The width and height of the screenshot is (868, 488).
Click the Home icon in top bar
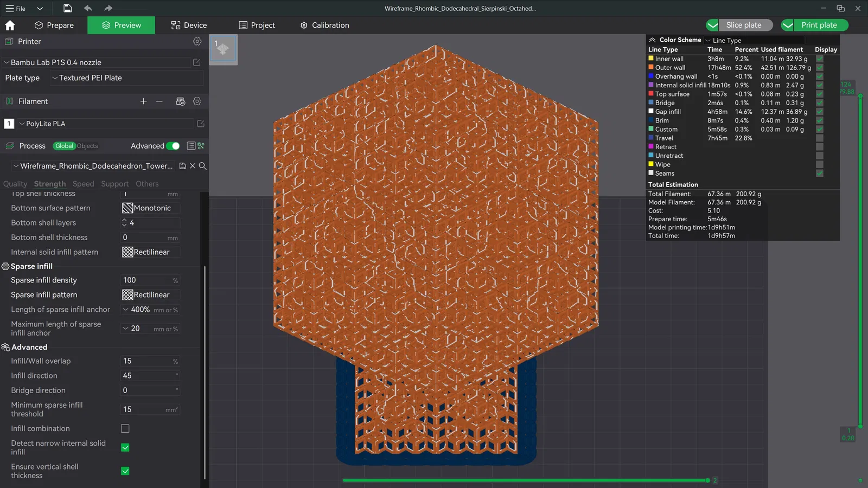tap(10, 25)
